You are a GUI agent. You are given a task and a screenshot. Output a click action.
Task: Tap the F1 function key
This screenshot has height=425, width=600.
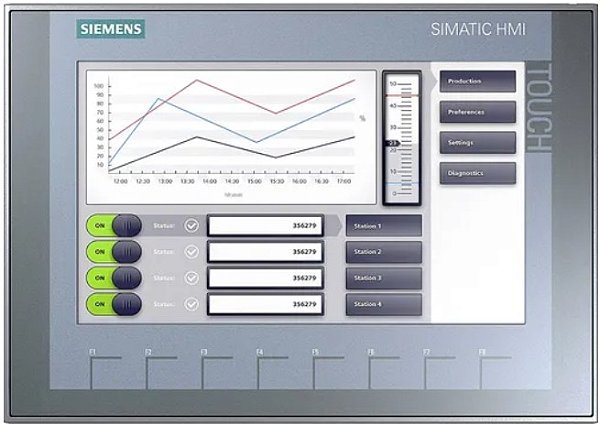click(x=106, y=370)
